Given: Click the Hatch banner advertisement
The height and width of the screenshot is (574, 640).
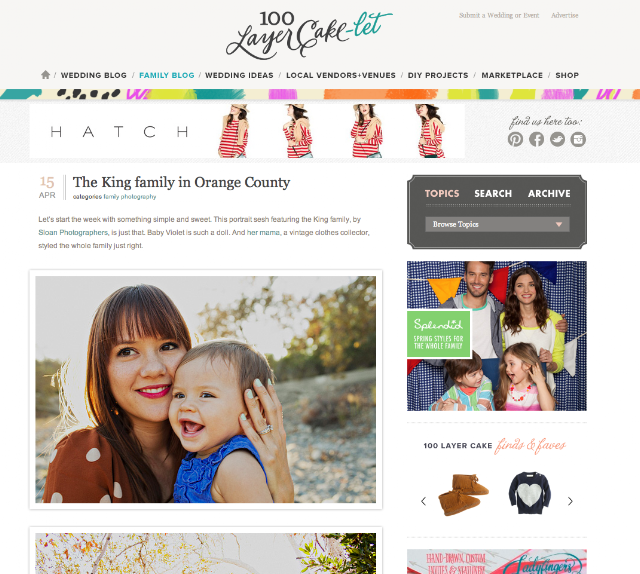Looking at the screenshot, I should [x=247, y=131].
